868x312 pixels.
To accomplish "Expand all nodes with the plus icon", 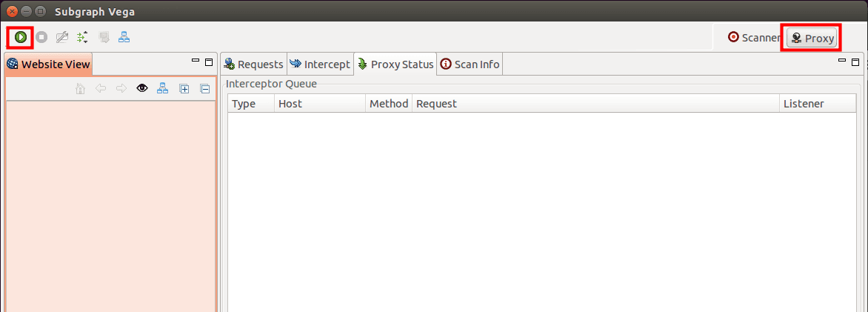I will pyautogui.click(x=184, y=88).
